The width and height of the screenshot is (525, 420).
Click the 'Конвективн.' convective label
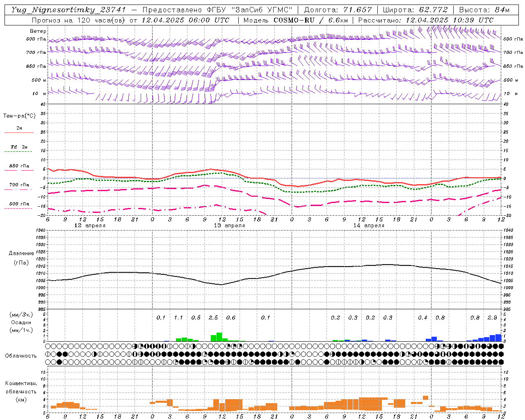[21, 383]
